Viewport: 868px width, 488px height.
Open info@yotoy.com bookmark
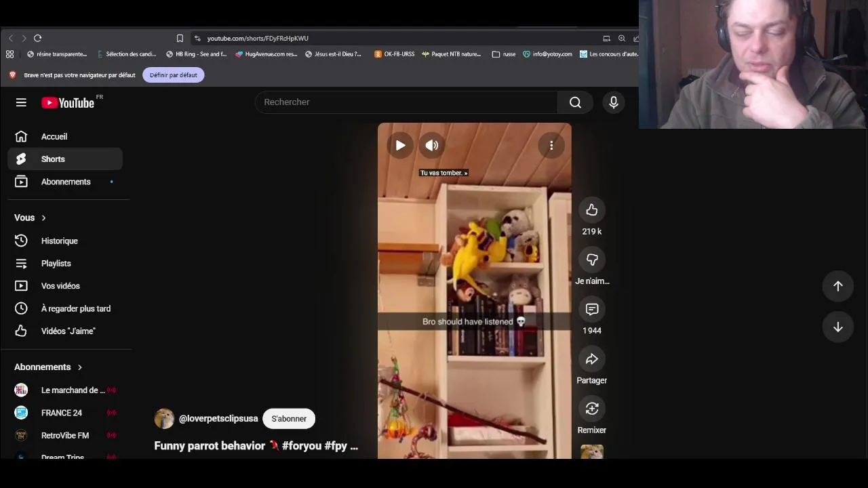click(x=547, y=54)
